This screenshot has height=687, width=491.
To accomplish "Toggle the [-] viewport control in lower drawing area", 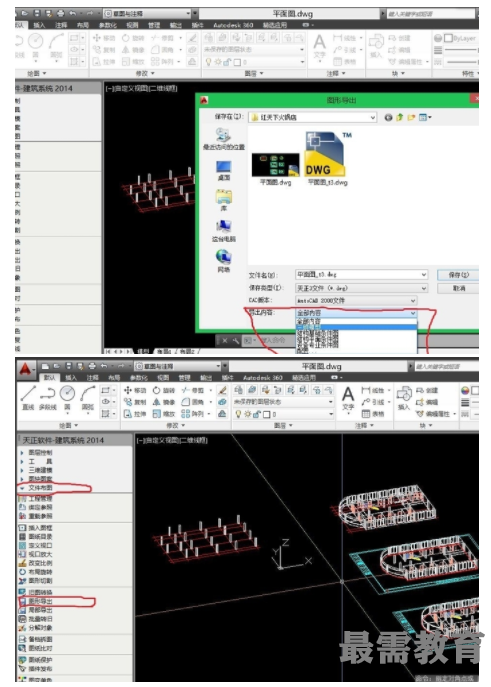I will pos(139,440).
